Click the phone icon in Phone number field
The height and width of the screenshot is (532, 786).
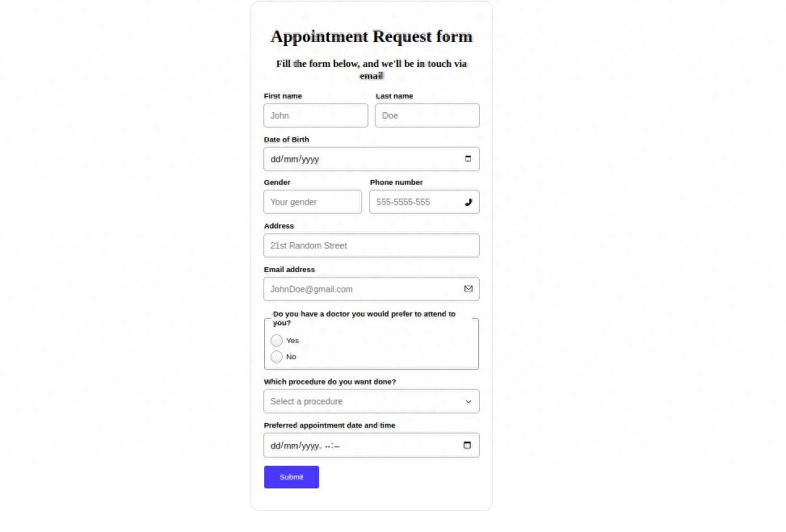[468, 202]
